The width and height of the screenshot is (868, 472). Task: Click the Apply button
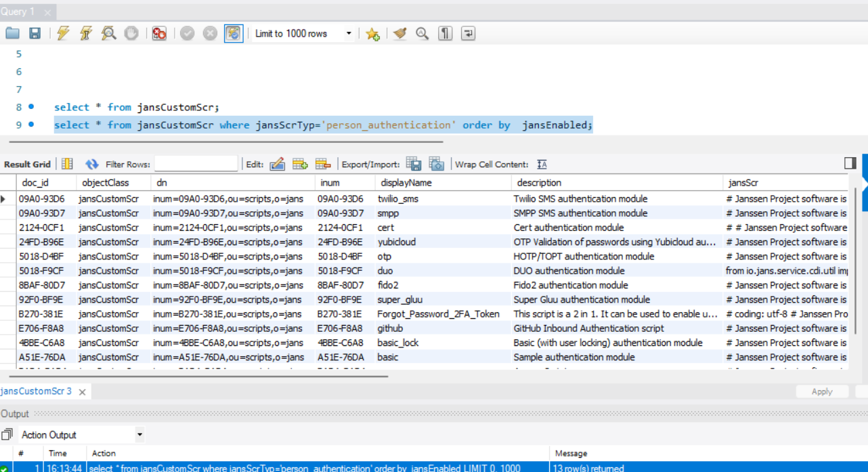(x=822, y=391)
